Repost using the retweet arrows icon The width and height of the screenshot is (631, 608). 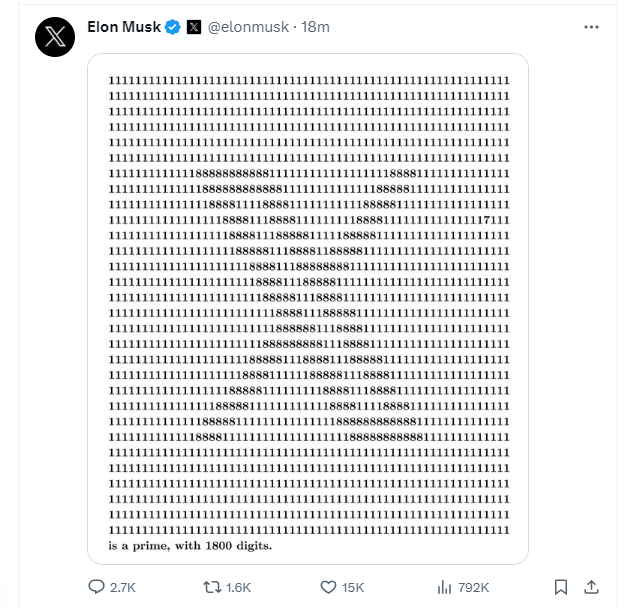coord(212,587)
